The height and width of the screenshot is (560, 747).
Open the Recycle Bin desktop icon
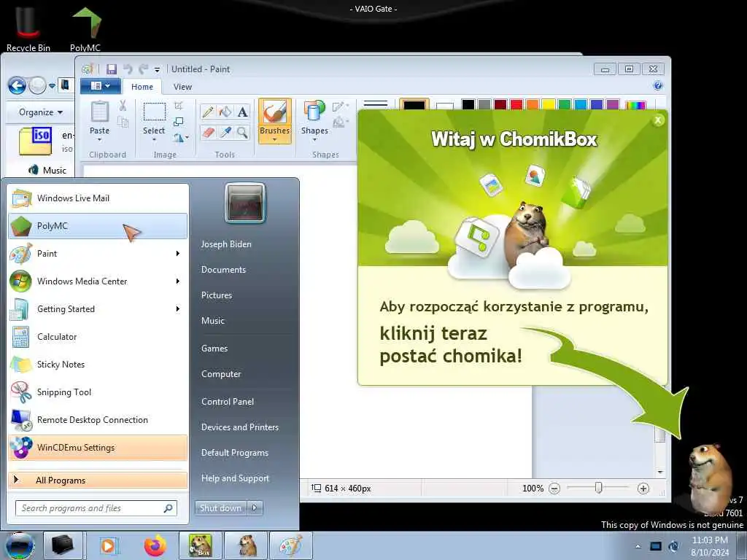pyautogui.click(x=28, y=28)
